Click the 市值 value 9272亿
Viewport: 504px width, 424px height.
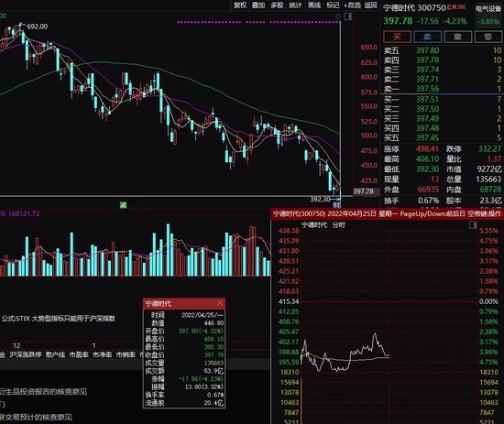pos(489,169)
